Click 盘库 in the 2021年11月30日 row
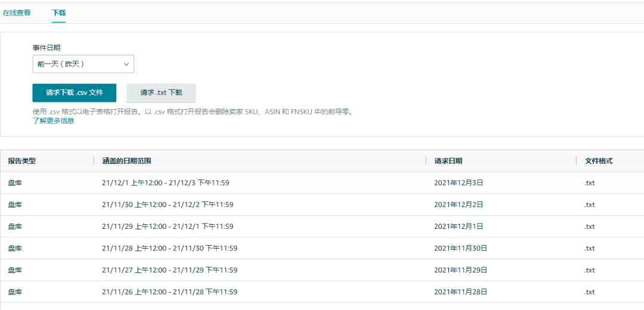 tap(15, 248)
